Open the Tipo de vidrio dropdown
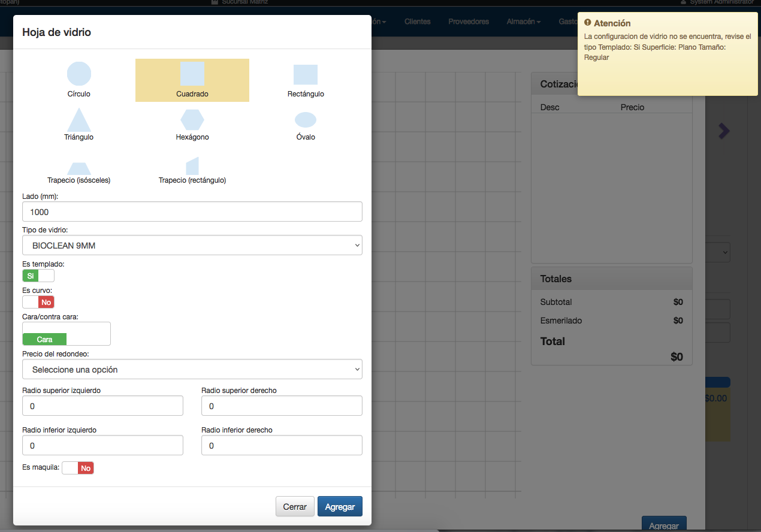 pyautogui.click(x=192, y=245)
